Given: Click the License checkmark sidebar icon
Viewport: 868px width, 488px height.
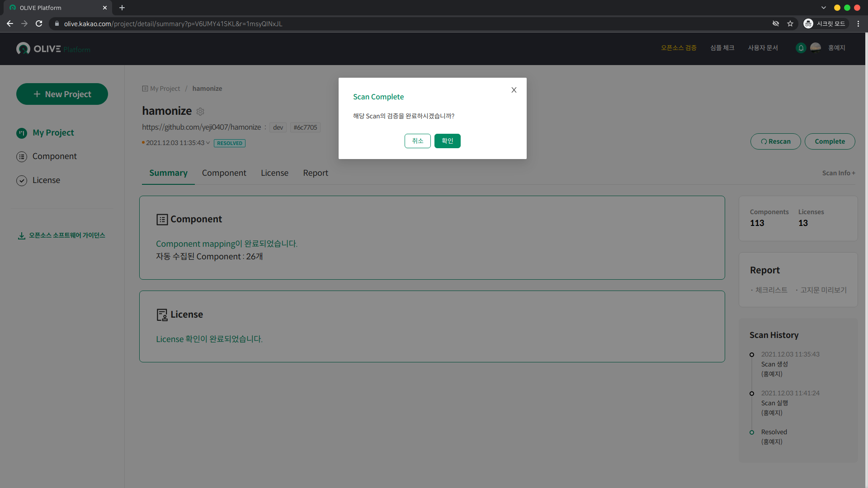Looking at the screenshot, I should pyautogui.click(x=22, y=180).
